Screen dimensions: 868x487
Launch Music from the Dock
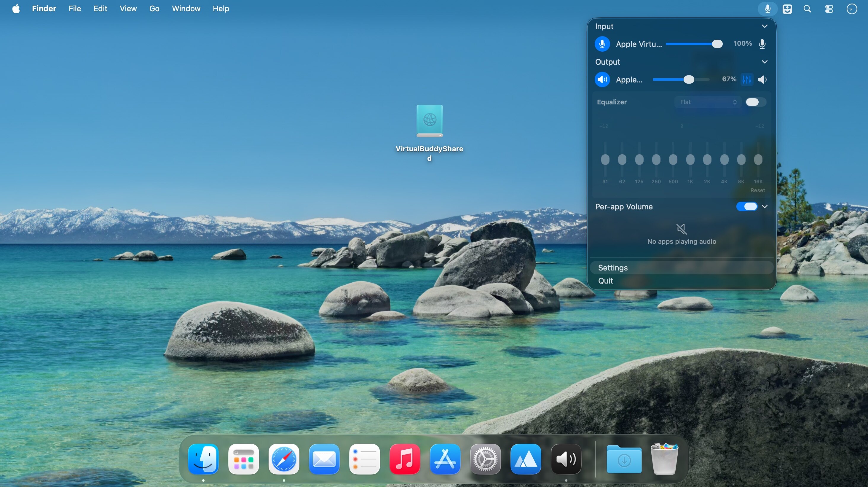point(405,459)
